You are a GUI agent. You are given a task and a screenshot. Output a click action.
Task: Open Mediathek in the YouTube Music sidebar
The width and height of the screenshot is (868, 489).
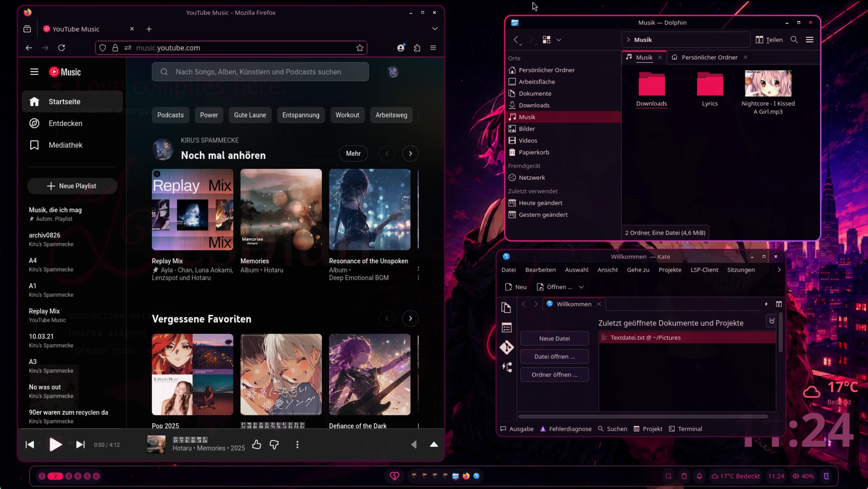click(72, 145)
